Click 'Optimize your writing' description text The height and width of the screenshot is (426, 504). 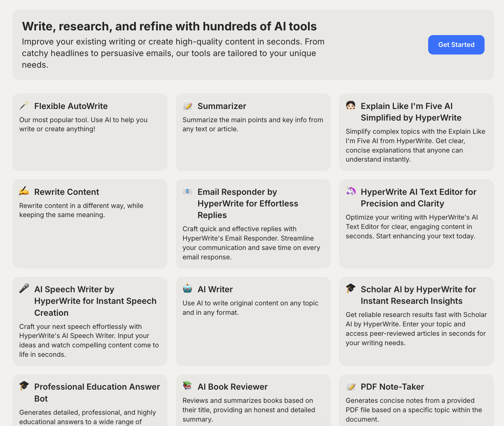412,226
